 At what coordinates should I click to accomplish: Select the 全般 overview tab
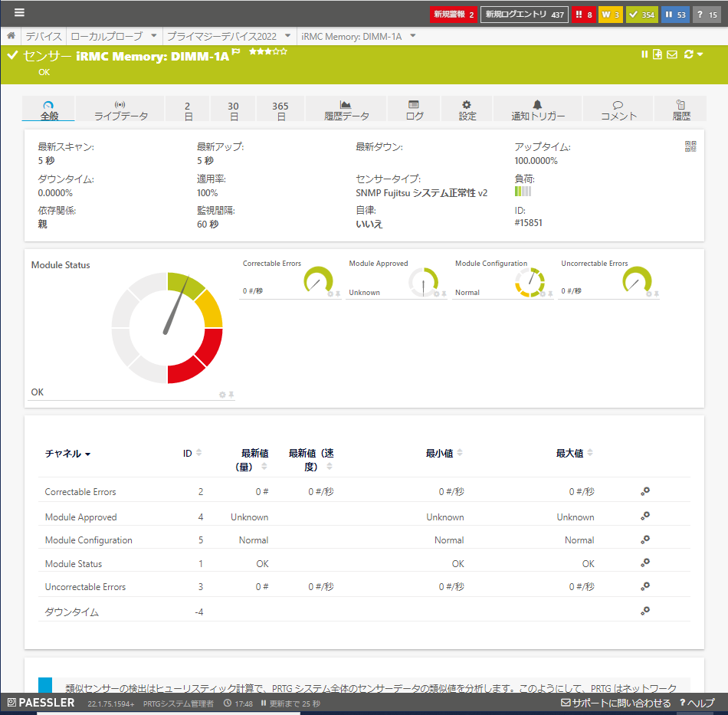(x=48, y=110)
